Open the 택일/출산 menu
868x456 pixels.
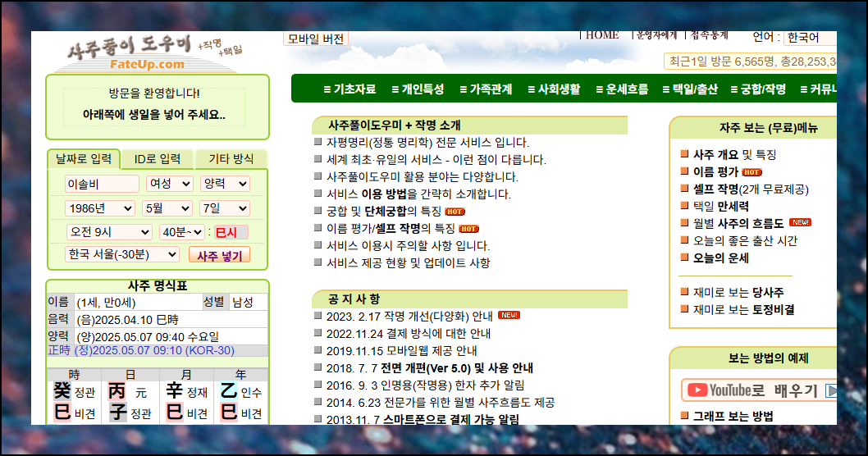(x=690, y=89)
